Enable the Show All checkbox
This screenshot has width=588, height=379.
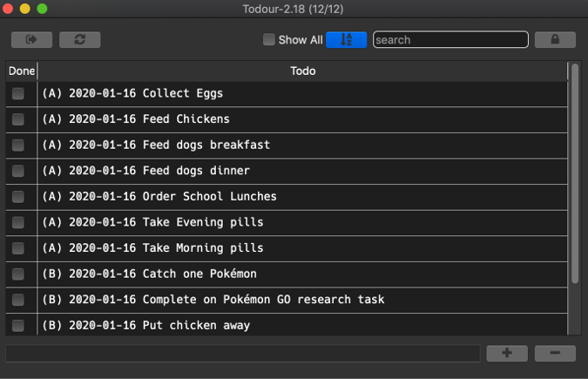[269, 40]
